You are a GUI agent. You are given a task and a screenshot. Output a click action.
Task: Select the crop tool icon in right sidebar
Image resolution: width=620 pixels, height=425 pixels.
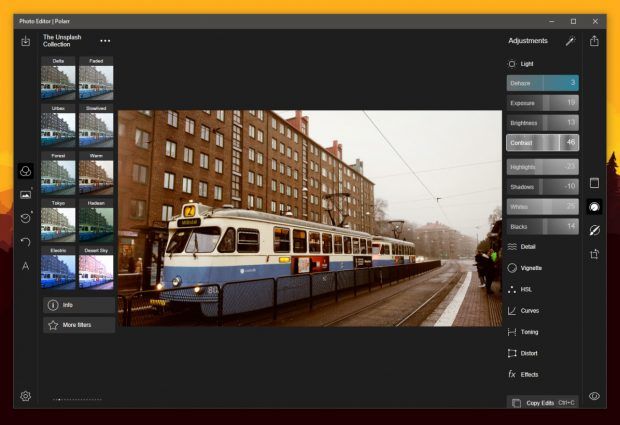595,255
